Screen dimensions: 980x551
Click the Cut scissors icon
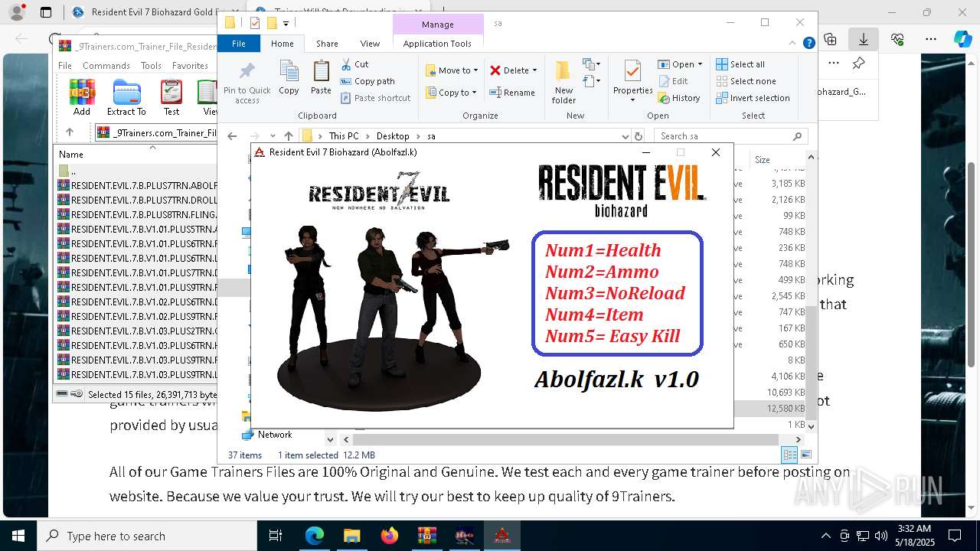pyautogui.click(x=346, y=64)
